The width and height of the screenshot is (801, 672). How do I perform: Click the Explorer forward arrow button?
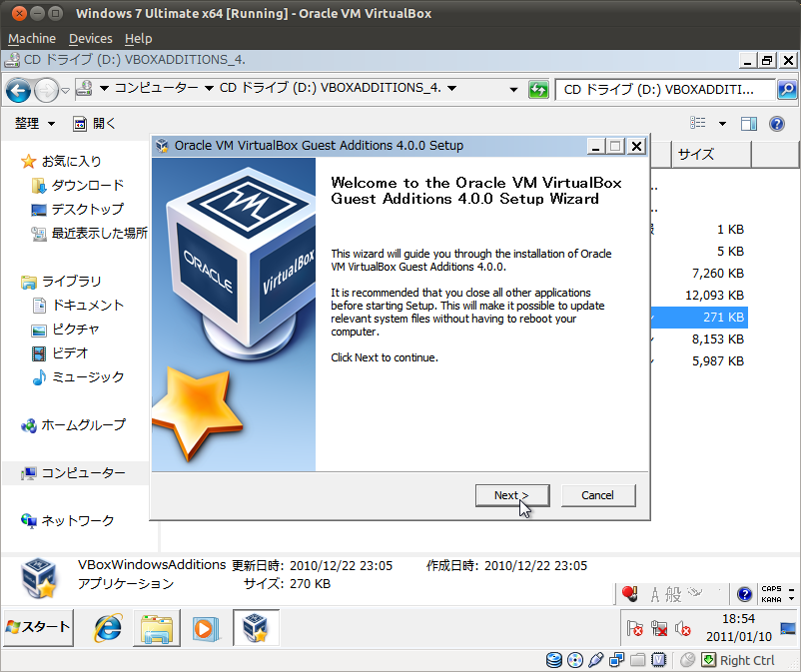click(46, 91)
